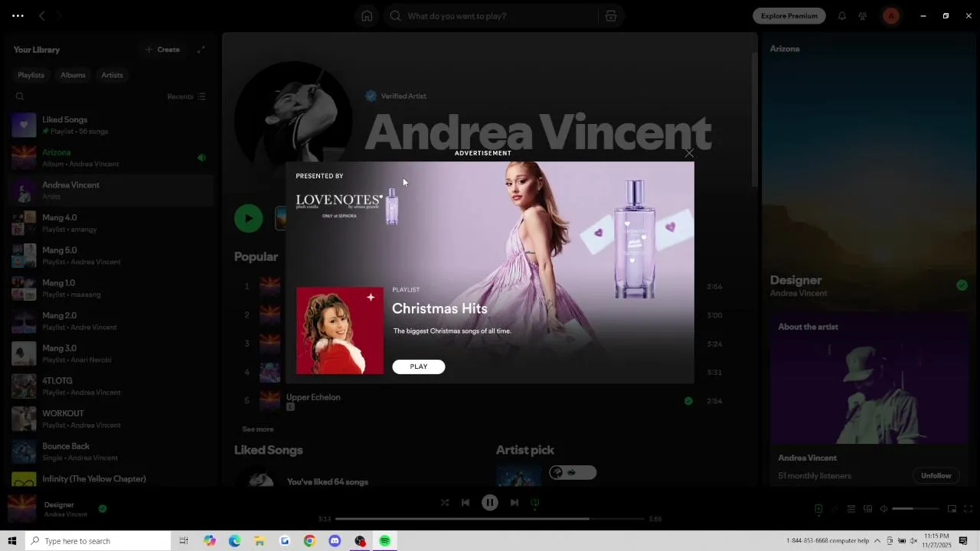Screen dimensions: 980x551
Task: Open the Windows Start menu
Action: point(11,541)
